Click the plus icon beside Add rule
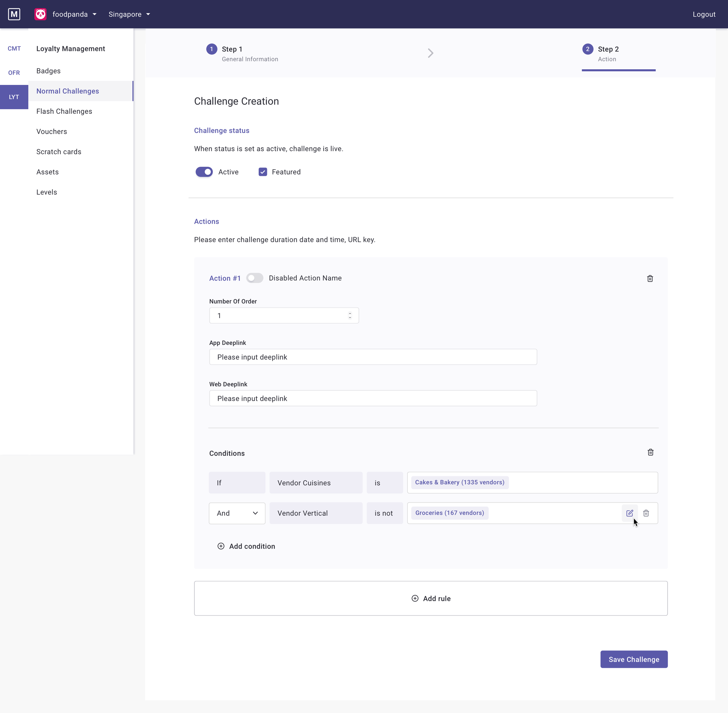728x713 pixels. tap(415, 598)
